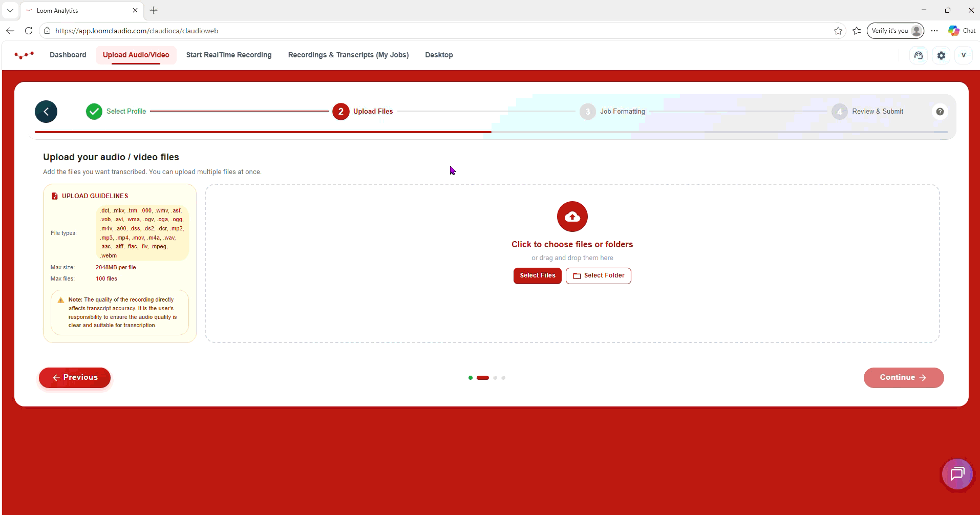The height and width of the screenshot is (515, 980).
Task: Open Start RealTime Recording
Action: coord(229,55)
